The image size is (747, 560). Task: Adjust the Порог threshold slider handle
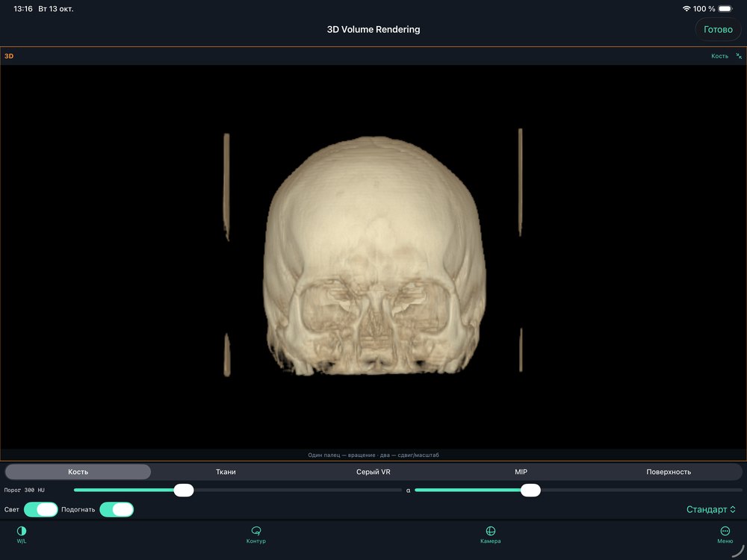click(184, 490)
